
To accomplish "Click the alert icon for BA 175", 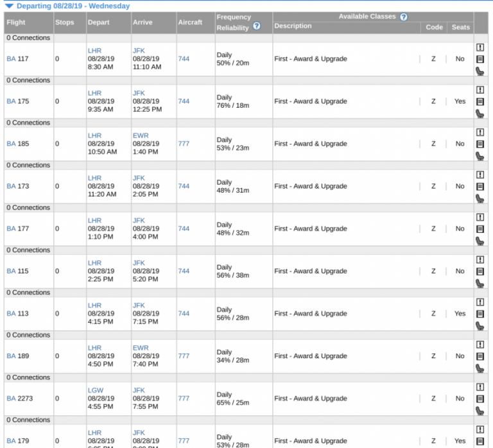I will point(480,90).
